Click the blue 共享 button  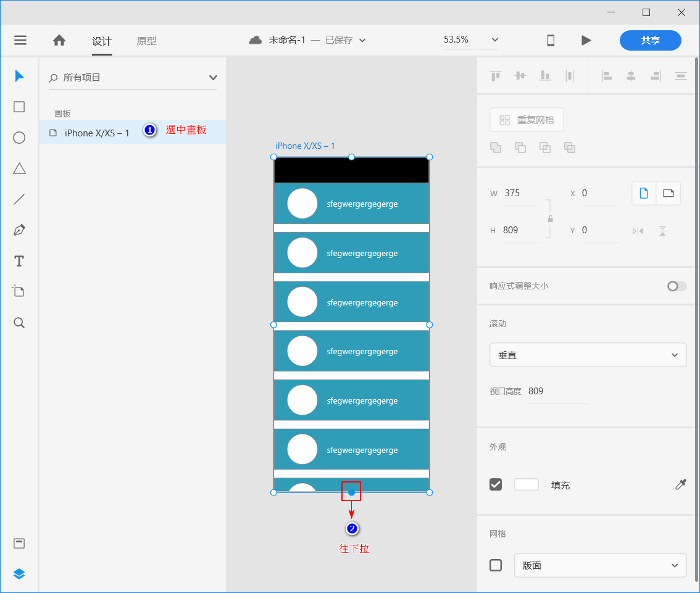point(650,40)
